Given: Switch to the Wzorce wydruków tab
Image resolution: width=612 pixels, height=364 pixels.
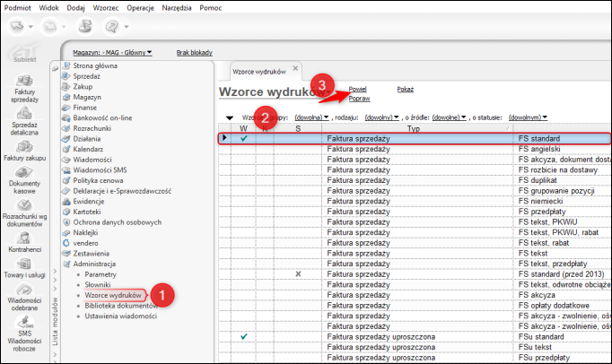Looking at the screenshot, I should pyautogui.click(x=258, y=70).
